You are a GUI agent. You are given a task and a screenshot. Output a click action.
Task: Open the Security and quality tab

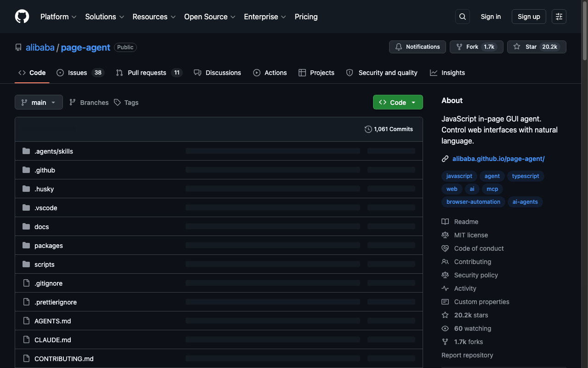(x=382, y=73)
